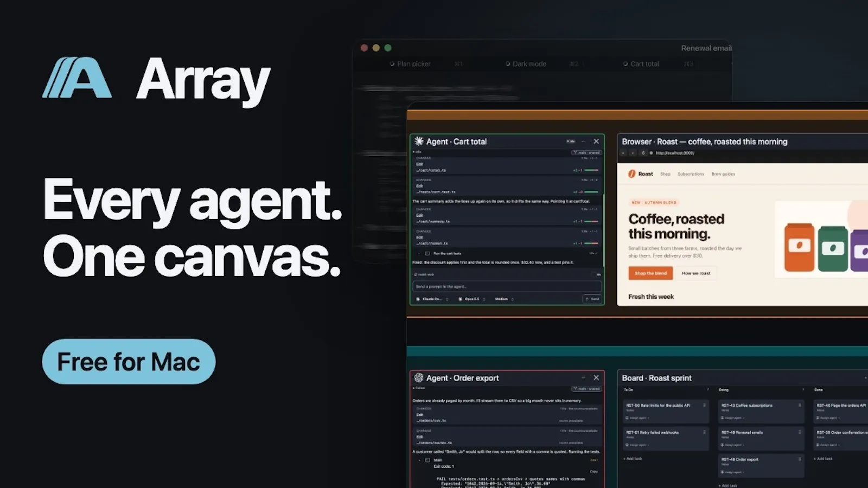Open Brew guides in Roast site nav
The width and height of the screenshot is (868, 488).
coord(723,174)
